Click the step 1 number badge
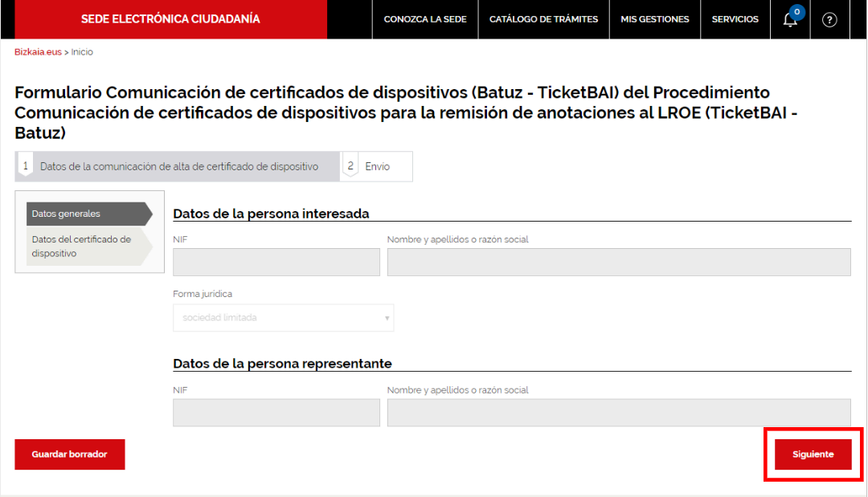 coord(26,166)
